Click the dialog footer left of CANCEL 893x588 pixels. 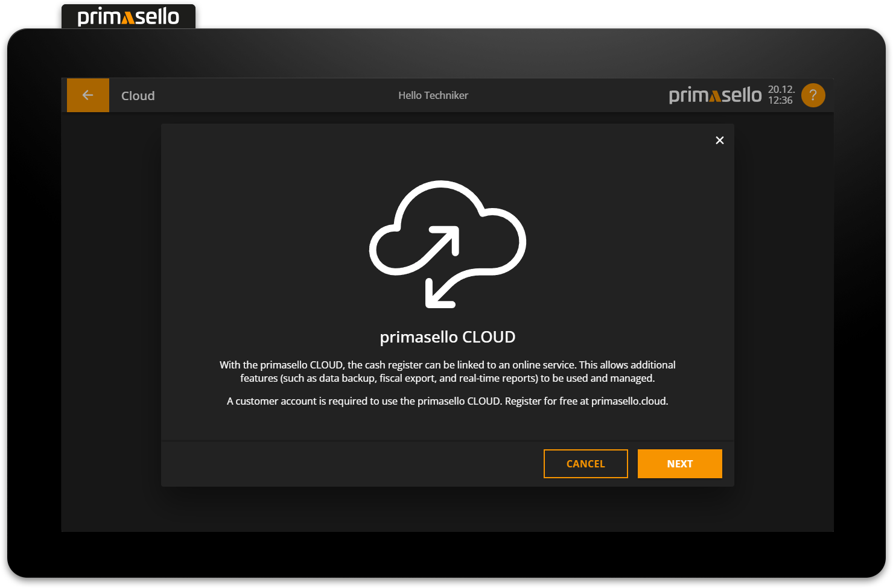(350, 464)
